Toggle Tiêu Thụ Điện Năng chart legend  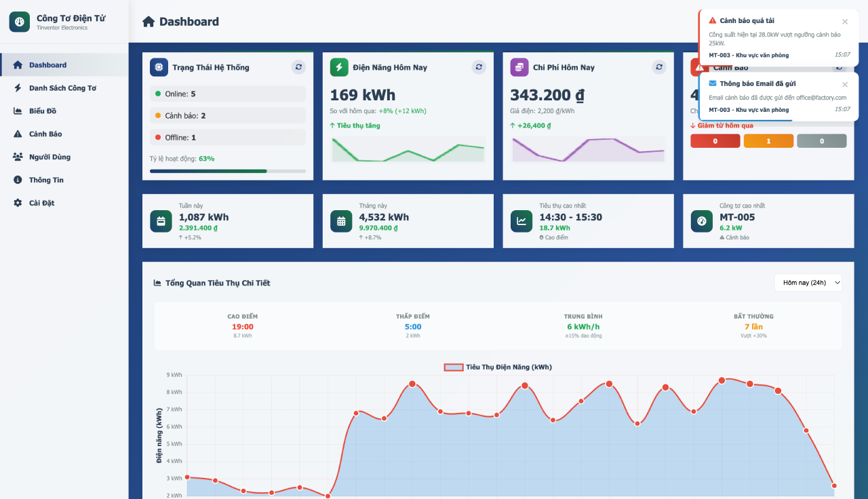point(498,367)
